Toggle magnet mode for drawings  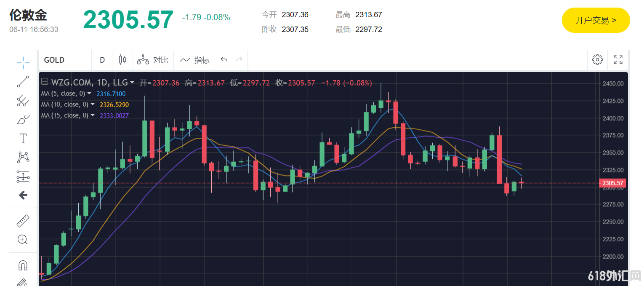click(23, 265)
